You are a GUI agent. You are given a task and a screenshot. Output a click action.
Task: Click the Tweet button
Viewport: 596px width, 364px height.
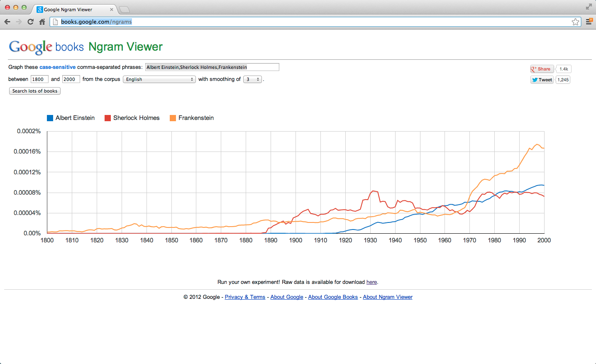[x=542, y=80]
